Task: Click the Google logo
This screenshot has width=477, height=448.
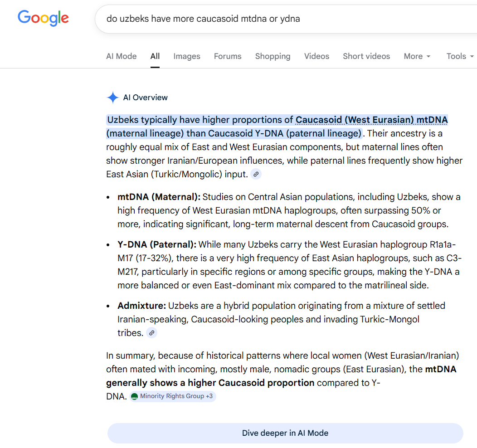Action: pos(43,18)
